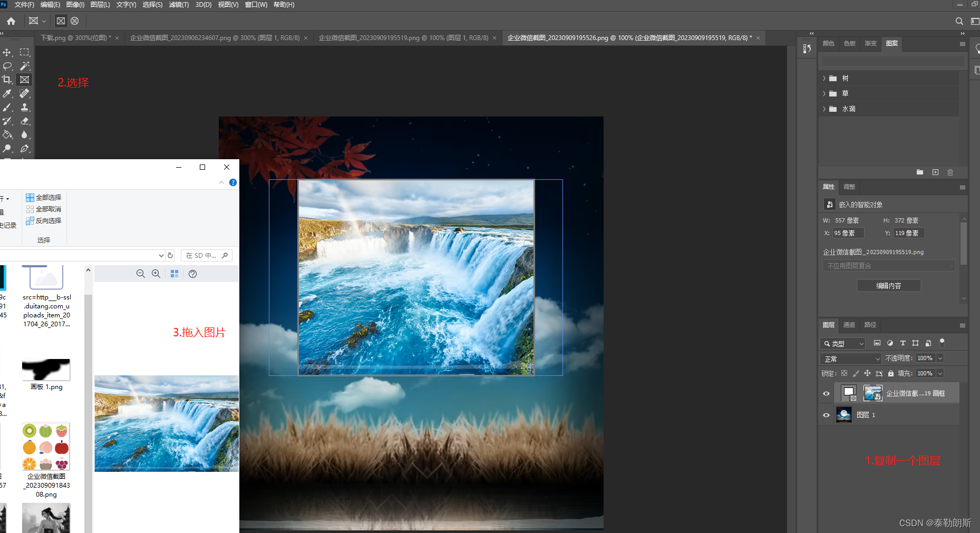Screen dimensions: 980x533
Task: Go to Photoshop Home screen
Action: 11,21
